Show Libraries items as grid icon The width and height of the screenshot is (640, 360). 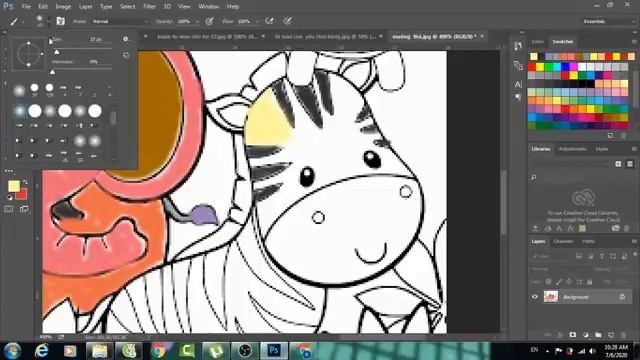point(618,164)
